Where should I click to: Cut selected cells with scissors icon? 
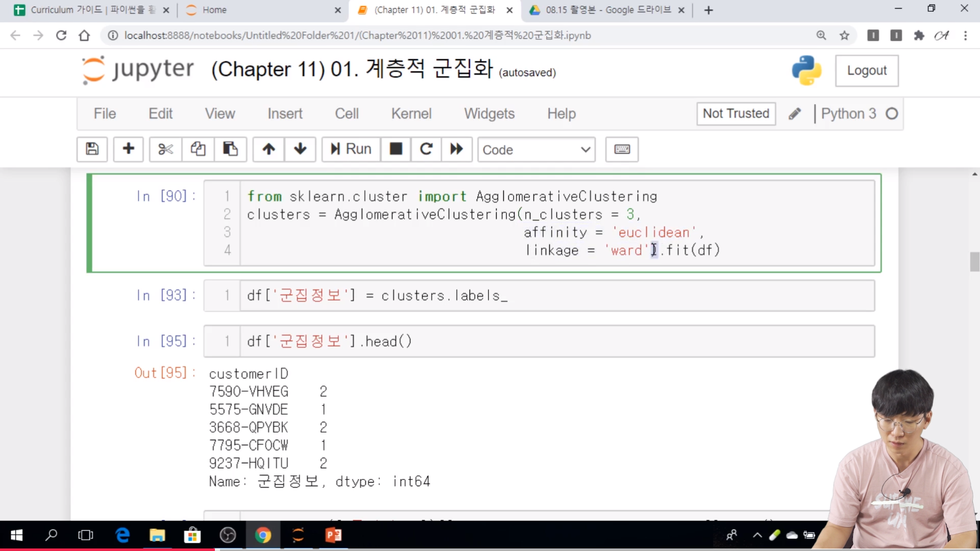tap(165, 149)
